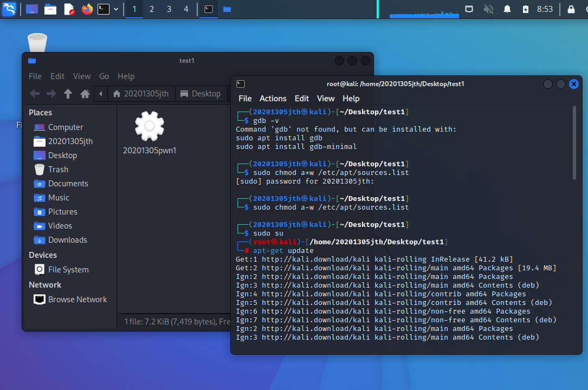Click the file manager window menu icon
The width and height of the screenshot is (588, 390).
[x=32, y=61]
